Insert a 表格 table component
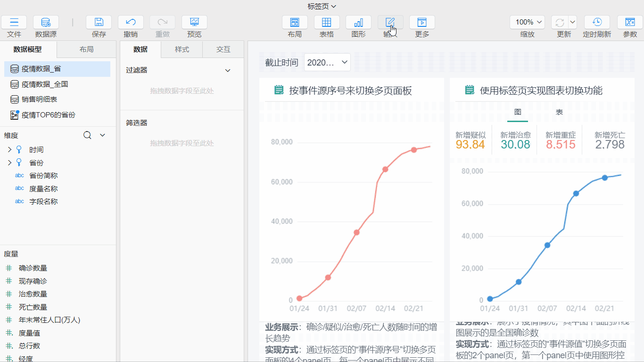 (326, 22)
